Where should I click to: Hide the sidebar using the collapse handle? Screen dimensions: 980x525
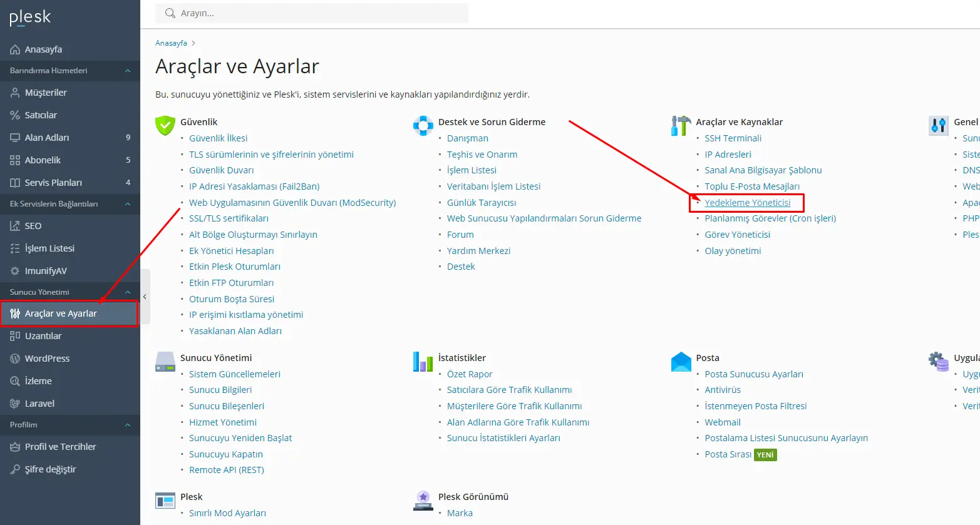pos(145,297)
